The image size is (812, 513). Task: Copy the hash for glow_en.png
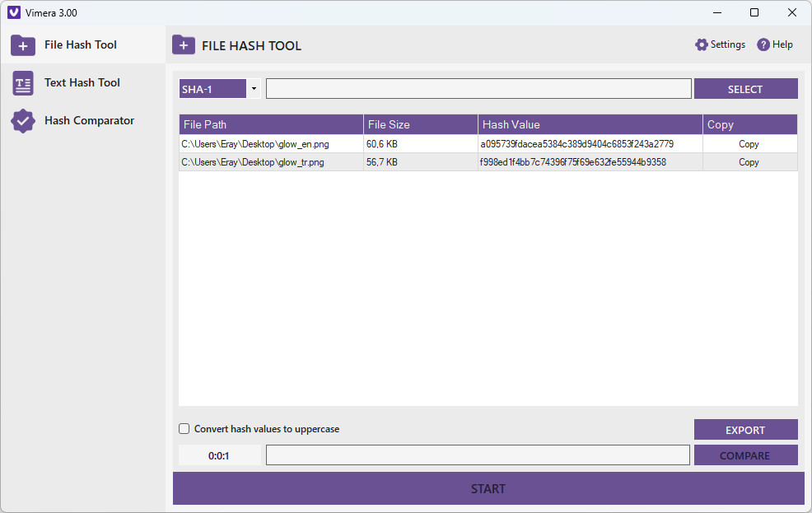coord(749,144)
